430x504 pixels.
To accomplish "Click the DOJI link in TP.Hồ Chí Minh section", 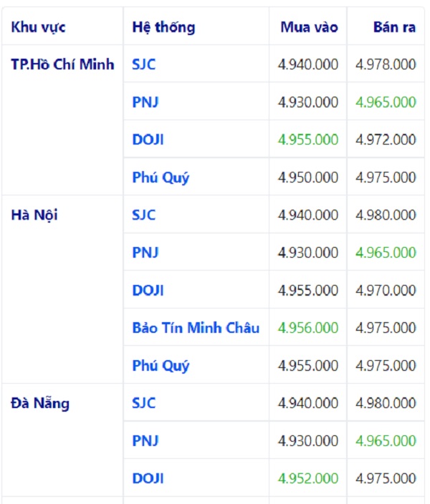I will point(148,140).
